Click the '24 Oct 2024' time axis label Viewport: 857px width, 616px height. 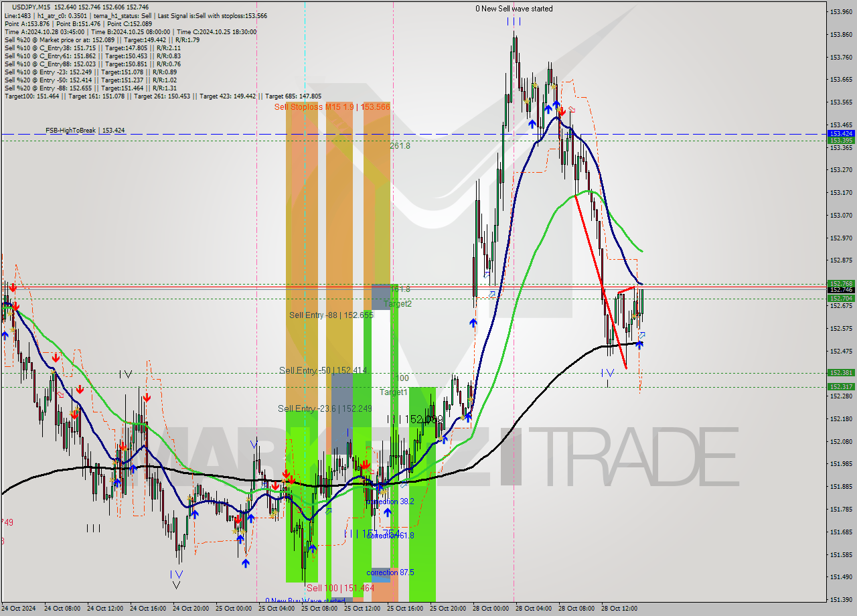[x=20, y=609]
